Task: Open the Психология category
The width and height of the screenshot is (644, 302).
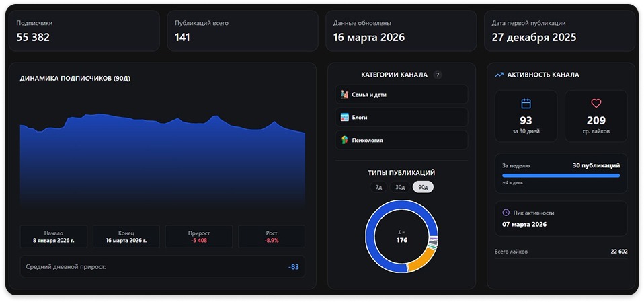Action: [401, 141]
